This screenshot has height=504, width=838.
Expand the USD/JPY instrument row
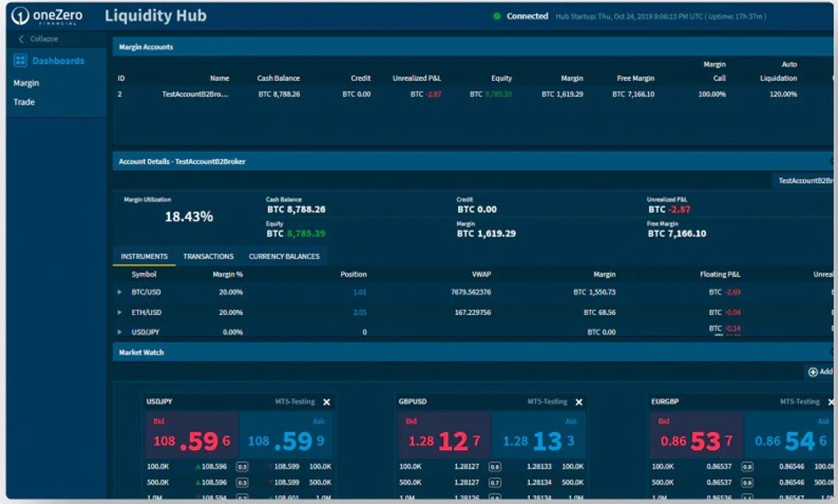click(120, 332)
